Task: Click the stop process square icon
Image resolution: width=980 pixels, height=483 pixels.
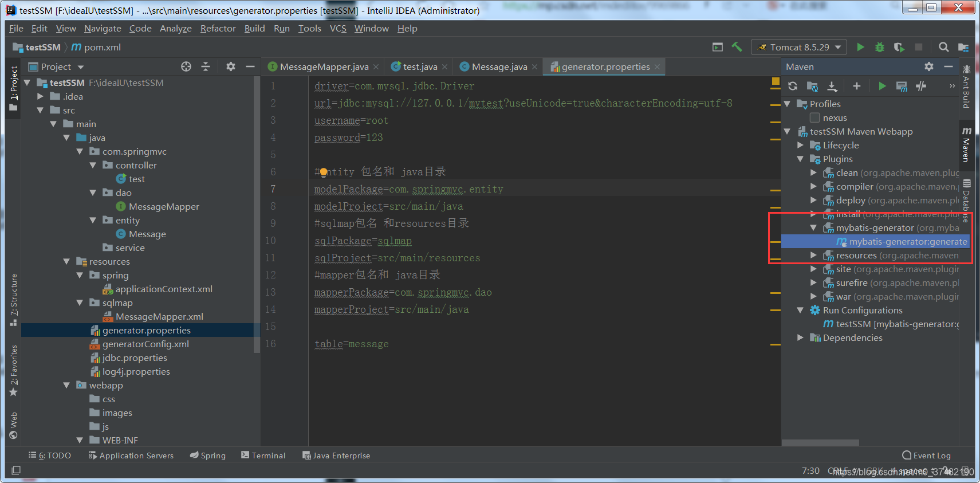Action: [919, 47]
